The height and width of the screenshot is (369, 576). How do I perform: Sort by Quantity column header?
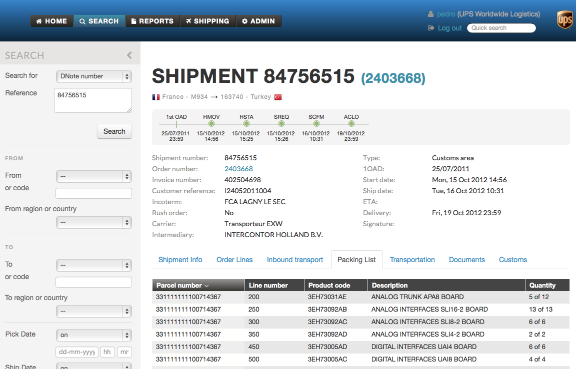click(x=547, y=285)
